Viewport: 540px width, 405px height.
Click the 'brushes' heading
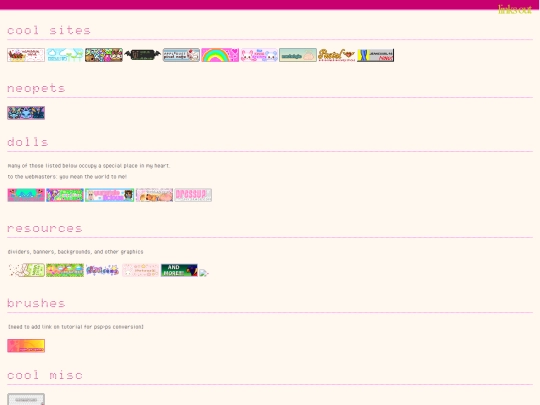coord(36,303)
